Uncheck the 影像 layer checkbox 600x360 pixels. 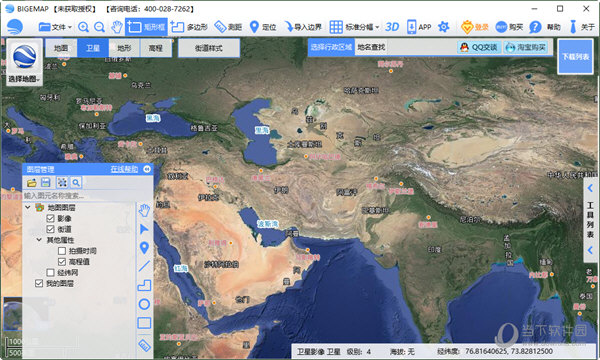pos(50,218)
